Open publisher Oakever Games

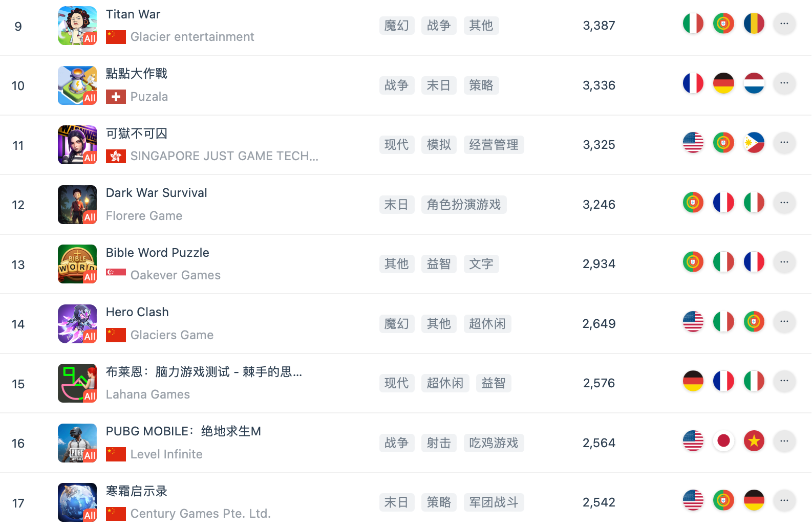175,275
